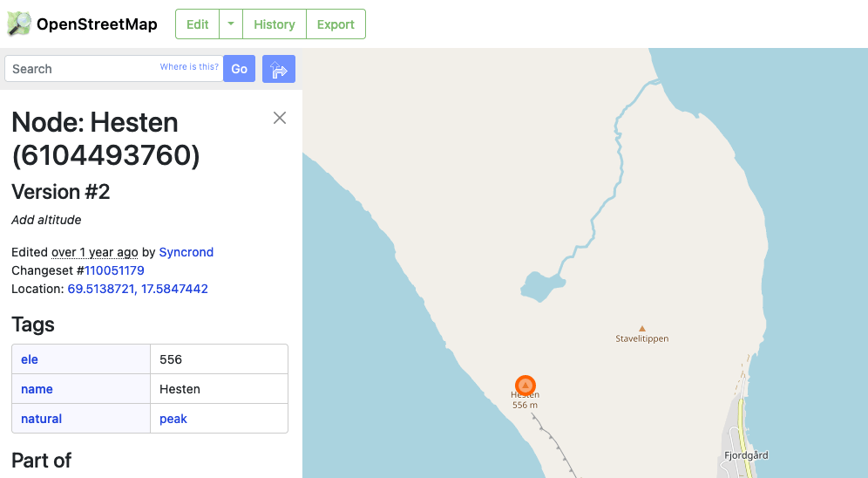Click the Stavelitippen peak triangle icon
The width and height of the screenshot is (868, 478).
click(642, 329)
